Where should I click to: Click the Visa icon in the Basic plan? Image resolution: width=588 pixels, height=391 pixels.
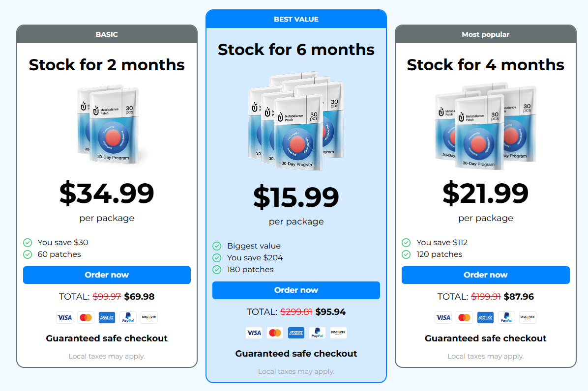[x=64, y=318]
